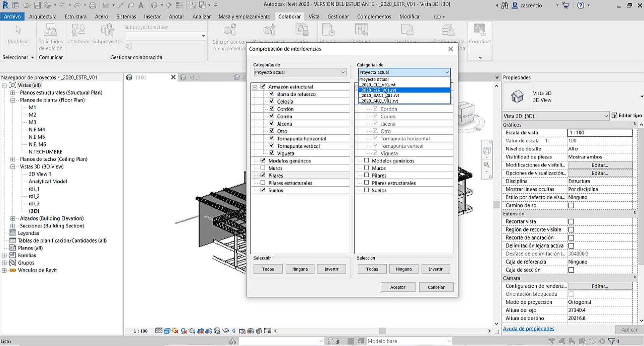Expand Alzados (Building Elevation) in project browser

point(12,218)
